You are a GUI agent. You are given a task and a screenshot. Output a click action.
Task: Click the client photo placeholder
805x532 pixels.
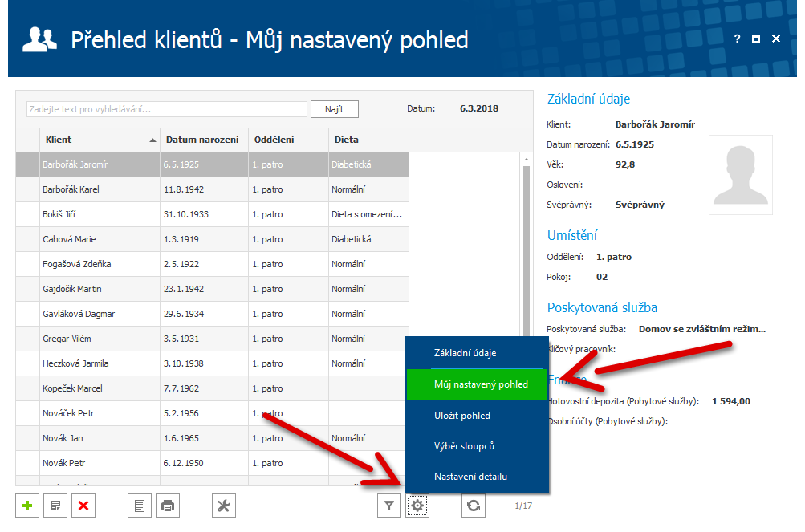[740, 175]
